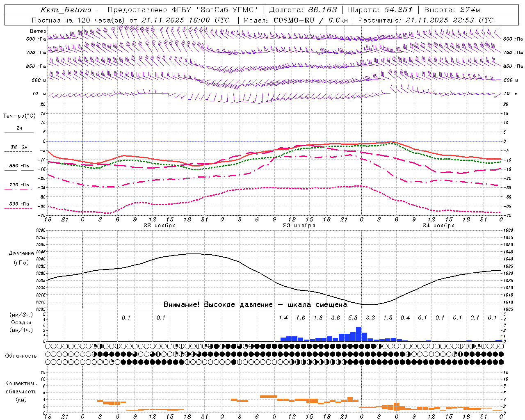Click the Облачность section label
The image size is (525, 420).
click(21, 356)
